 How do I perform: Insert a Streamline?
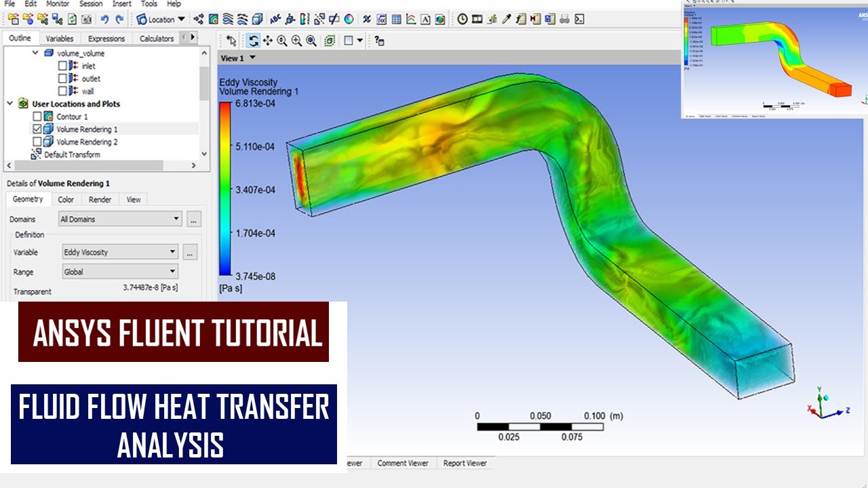[229, 20]
